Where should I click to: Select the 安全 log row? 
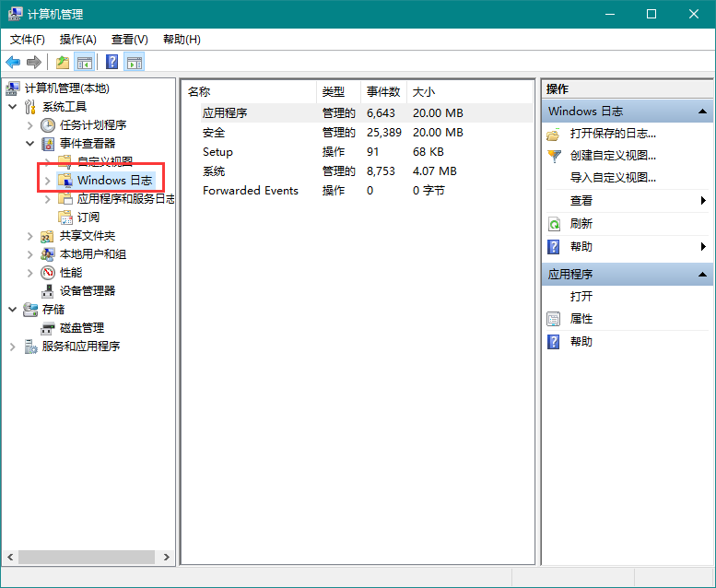click(358, 133)
